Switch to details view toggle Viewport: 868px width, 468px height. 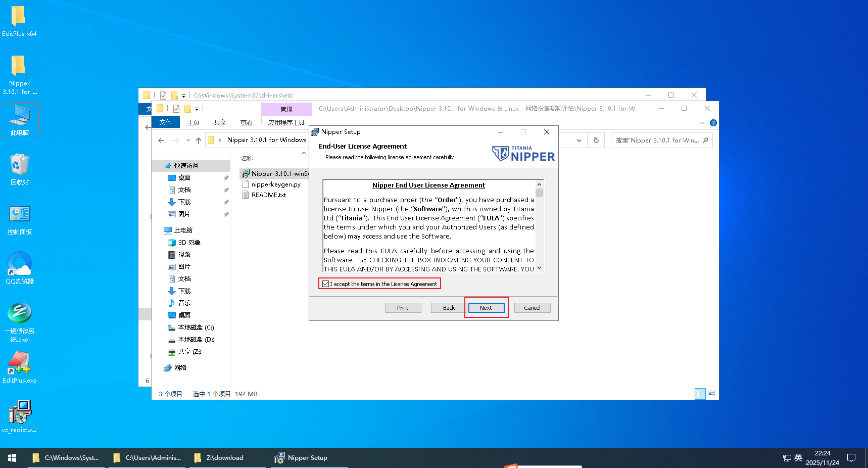point(700,394)
